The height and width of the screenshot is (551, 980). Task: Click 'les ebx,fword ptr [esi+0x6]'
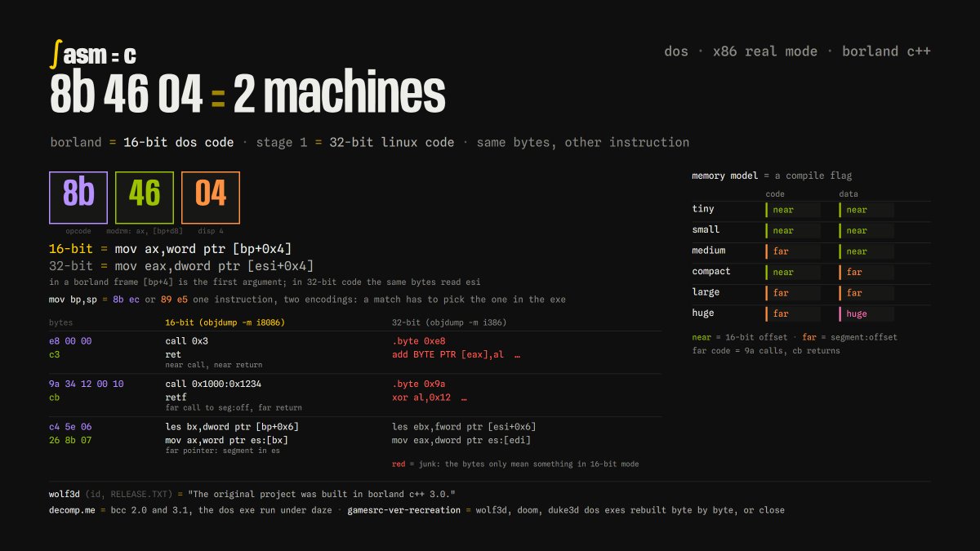point(464,426)
